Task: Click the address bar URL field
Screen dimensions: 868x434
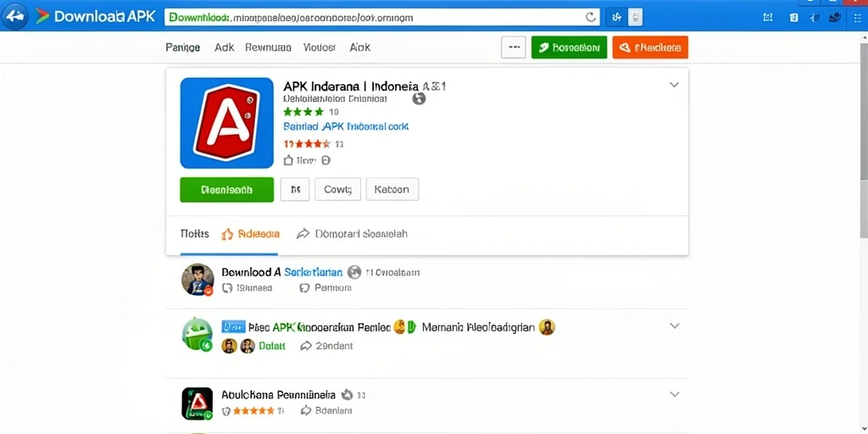Action: coord(382,17)
